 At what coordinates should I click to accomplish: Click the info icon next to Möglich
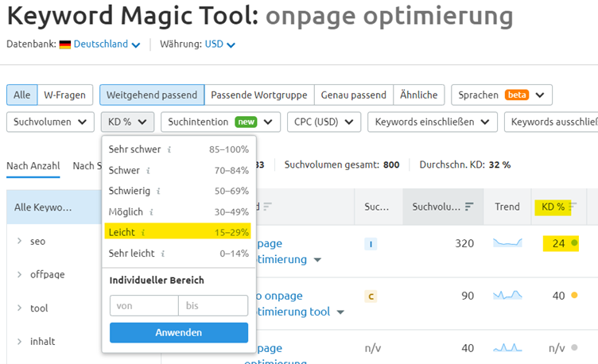pos(151,212)
